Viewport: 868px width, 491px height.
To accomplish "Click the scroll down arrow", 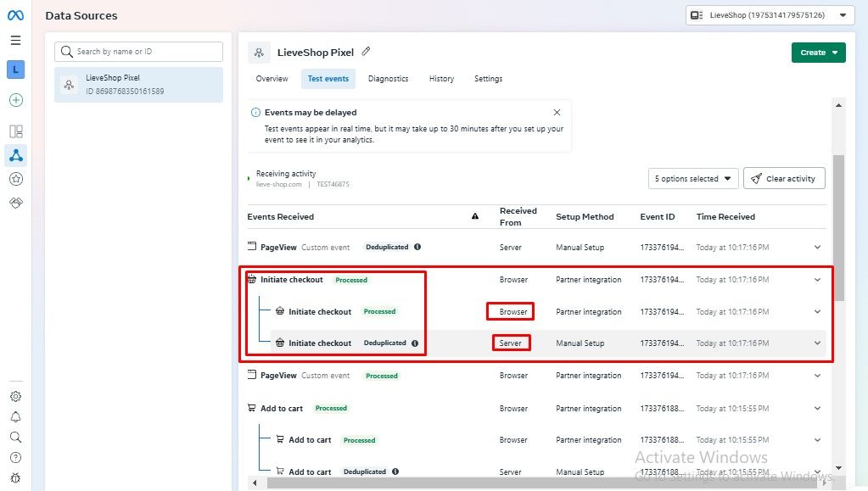I will click(838, 468).
